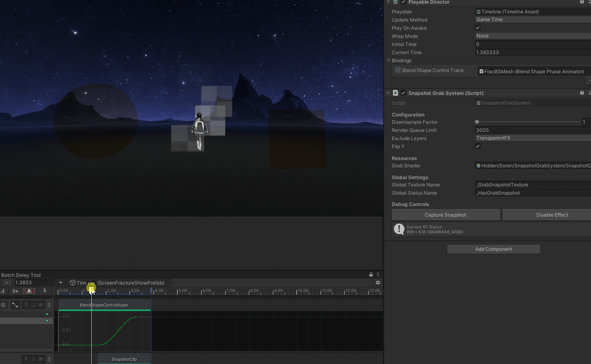Toggle Timeline replace edit mode icon

(x=29, y=291)
